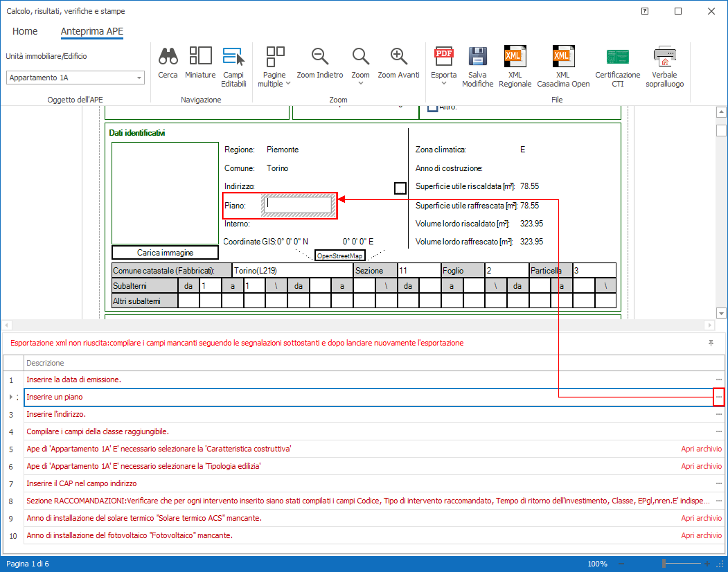Expand the Esporta PDF dropdown
Screen dimensions: 728x572
(444, 83)
